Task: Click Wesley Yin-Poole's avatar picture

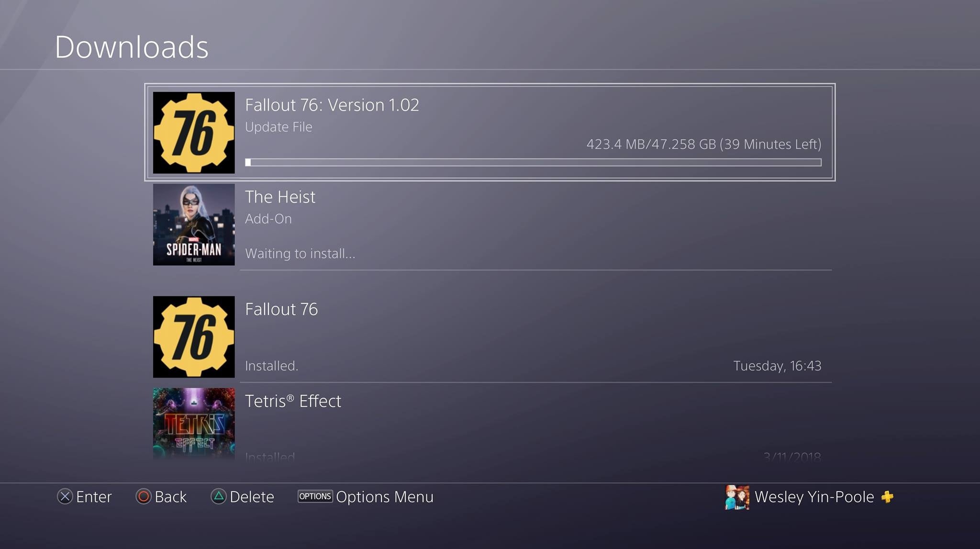Action: 737,497
